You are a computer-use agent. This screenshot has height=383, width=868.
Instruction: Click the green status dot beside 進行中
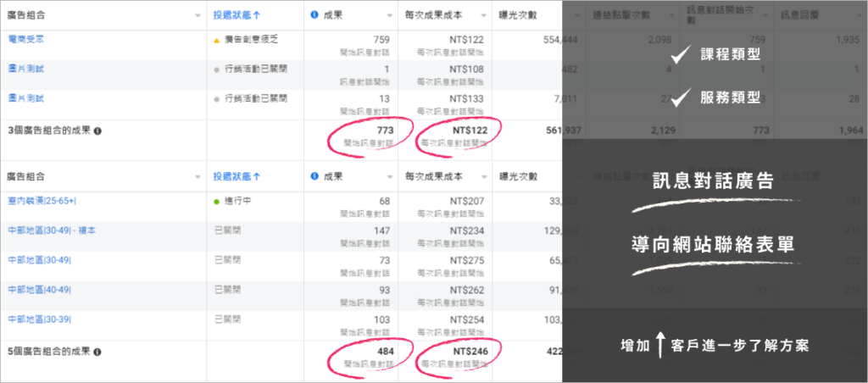(x=218, y=202)
